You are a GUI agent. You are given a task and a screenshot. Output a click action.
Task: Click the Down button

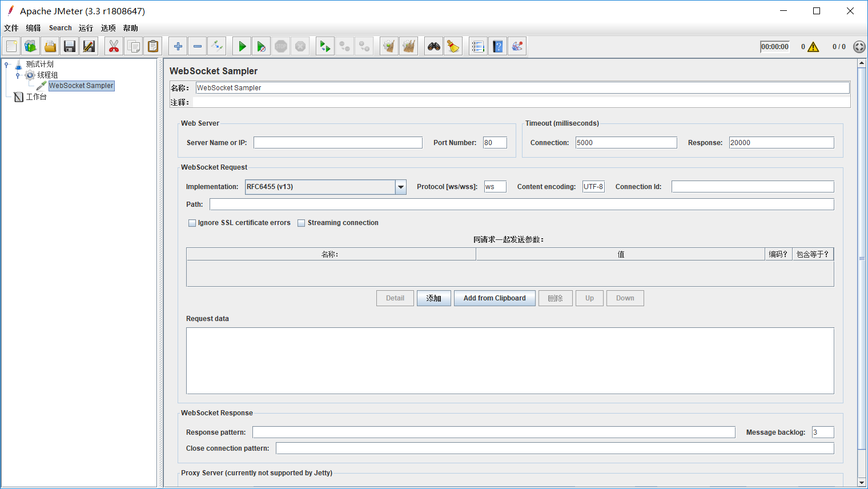625,298
